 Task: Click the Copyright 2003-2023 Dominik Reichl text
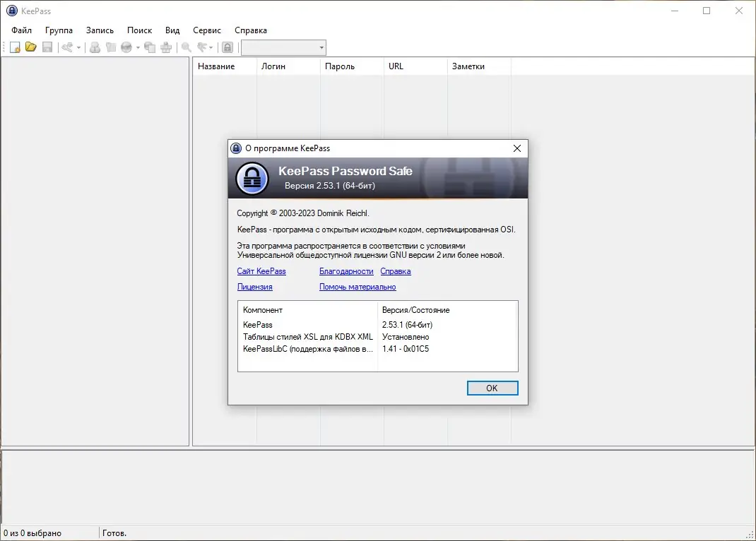(303, 213)
